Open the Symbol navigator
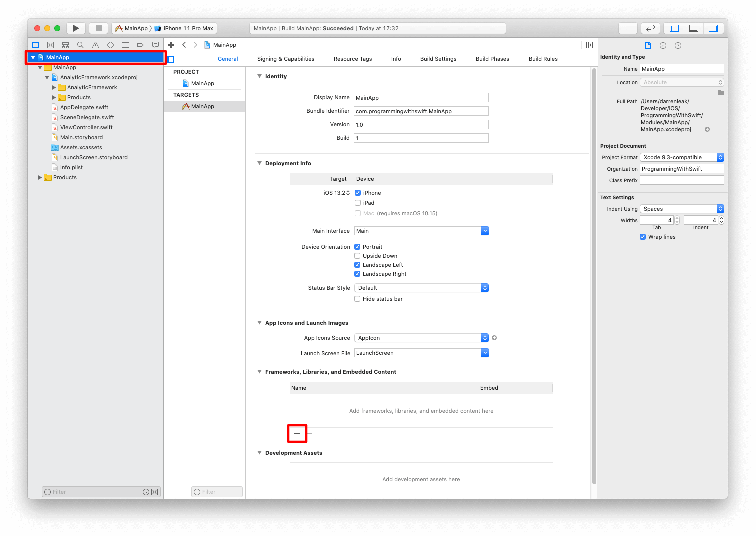The image size is (756, 536). (x=65, y=45)
